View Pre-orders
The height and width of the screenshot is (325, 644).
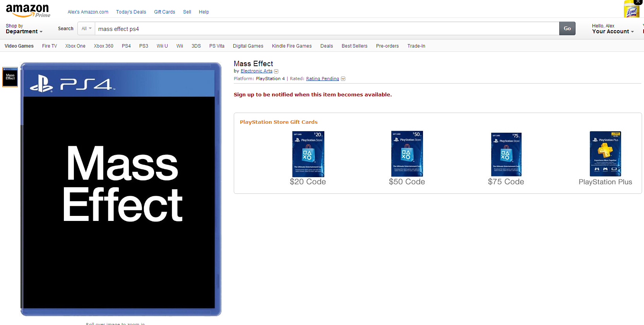(x=387, y=46)
